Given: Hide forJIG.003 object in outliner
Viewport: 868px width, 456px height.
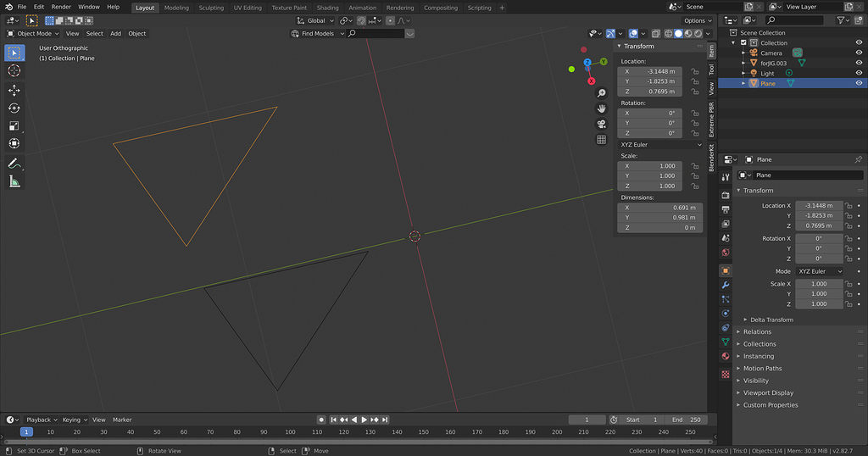Looking at the screenshot, I should [x=859, y=63].
